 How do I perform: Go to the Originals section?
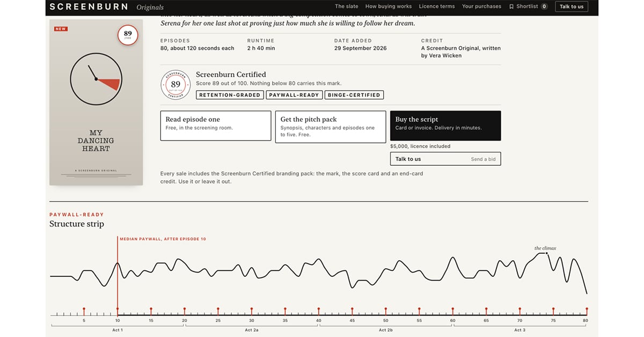pyautogui.click(x=150, y=8)
